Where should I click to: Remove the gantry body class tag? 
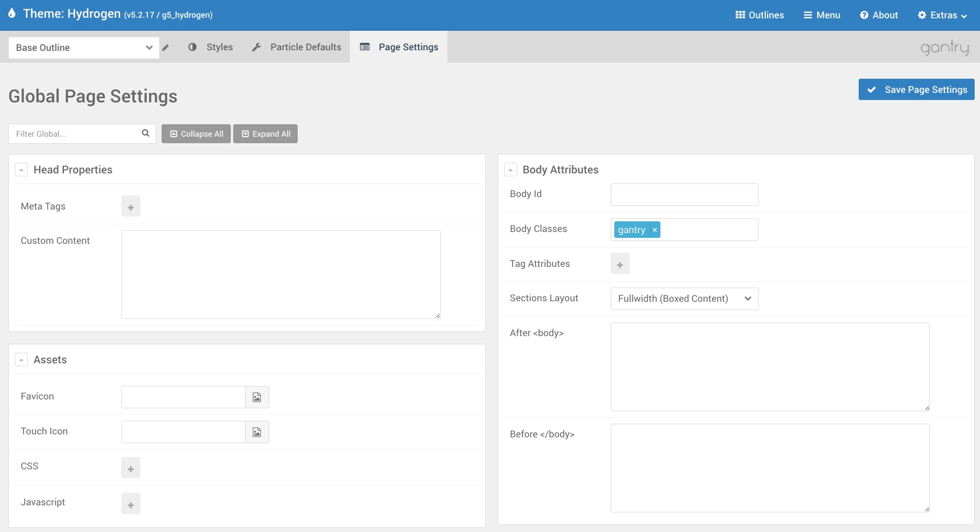[655, 230]
